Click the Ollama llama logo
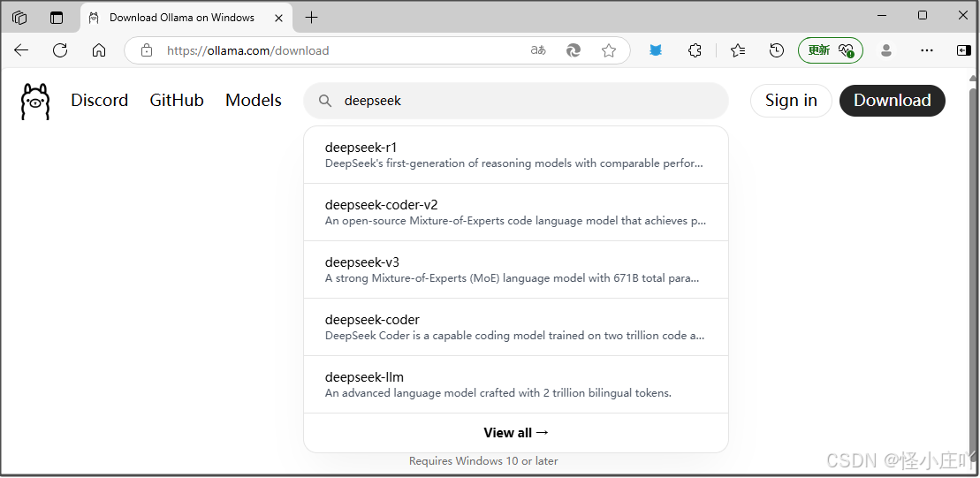The width and height of the screenshot is (980, 478). (x=35, y=102)
